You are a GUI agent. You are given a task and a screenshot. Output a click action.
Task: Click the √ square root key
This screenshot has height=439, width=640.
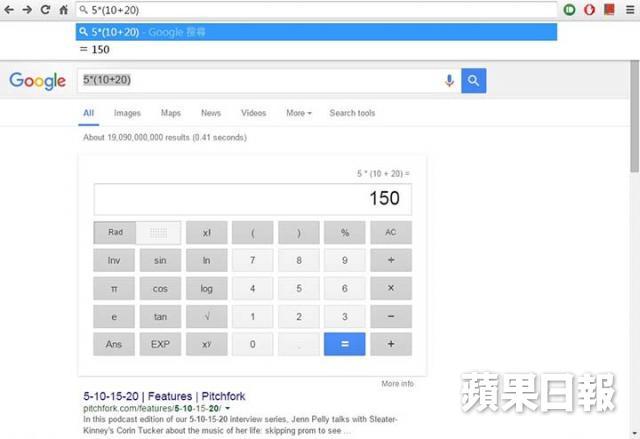207,317
